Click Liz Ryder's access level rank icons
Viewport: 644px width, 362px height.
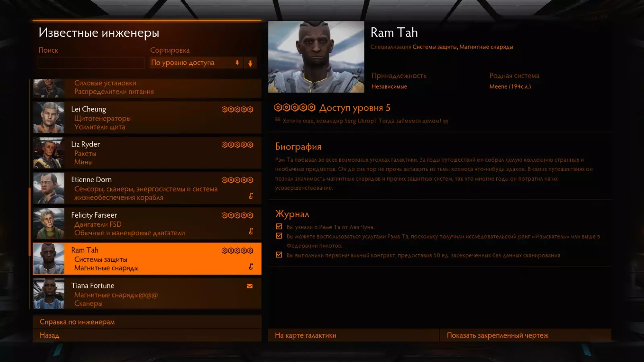point(237,145)
